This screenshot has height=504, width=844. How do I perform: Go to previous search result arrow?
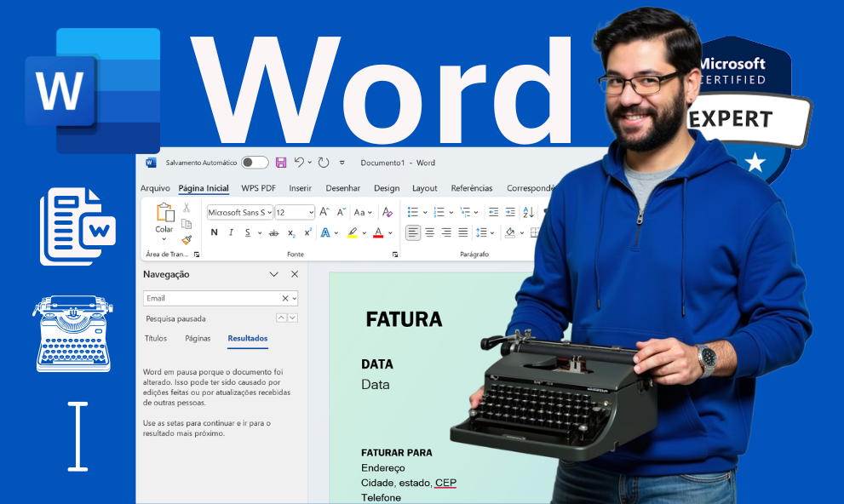point(281,318)
